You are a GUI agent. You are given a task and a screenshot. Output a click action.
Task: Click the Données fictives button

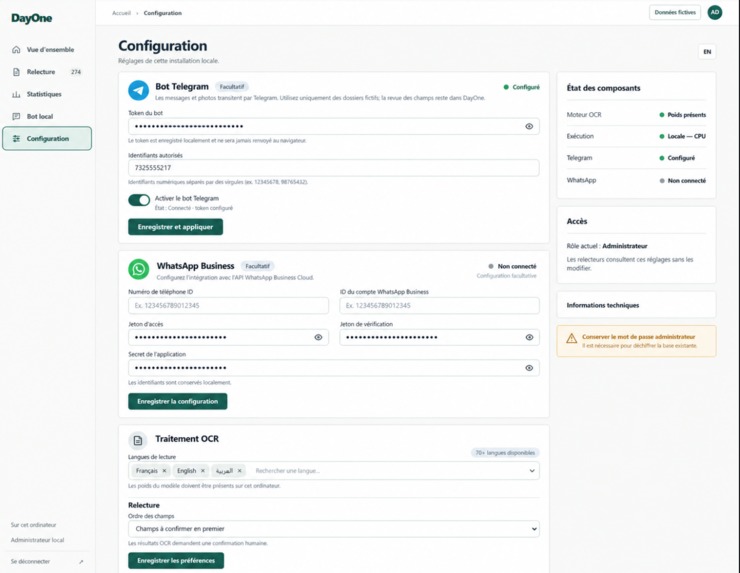point(675,13)
